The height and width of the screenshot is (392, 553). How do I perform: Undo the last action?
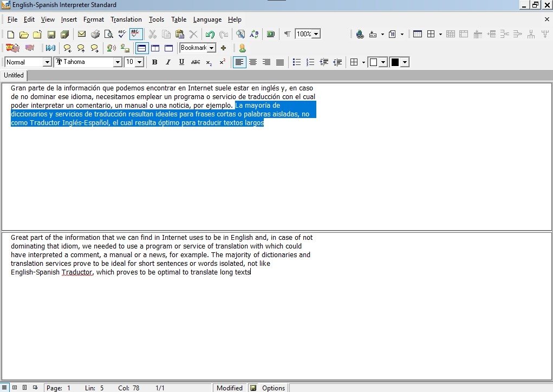click(x=210, y=34)
